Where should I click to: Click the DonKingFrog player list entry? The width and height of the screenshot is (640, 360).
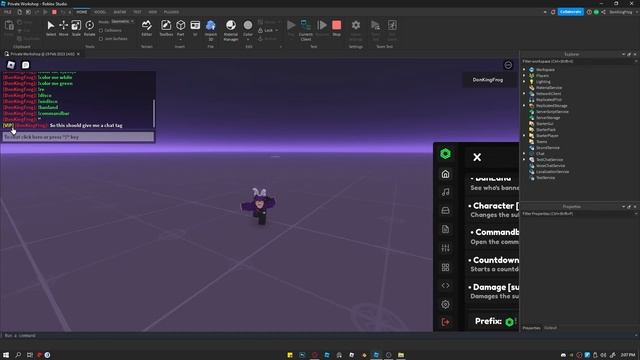coord(488,80)
